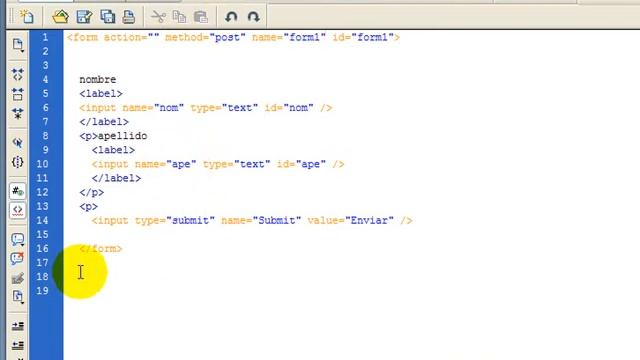
Task: Click '<p>apellido' on line 8
Action: pyautogui.click(x=113, y=136)
